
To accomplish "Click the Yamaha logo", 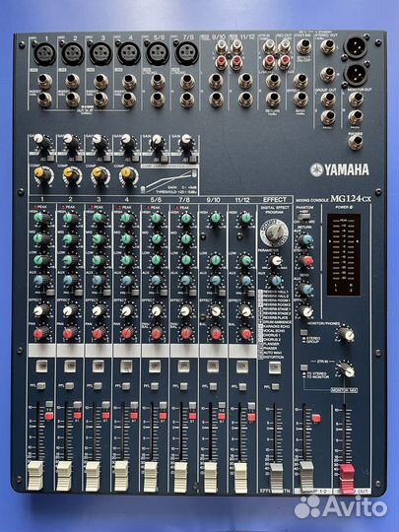I will 339,169.
